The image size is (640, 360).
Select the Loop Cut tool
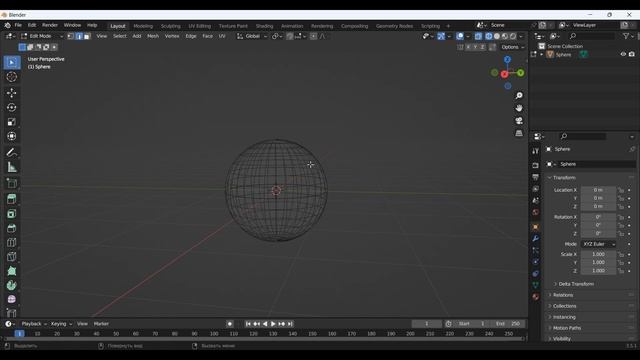click(x=12, y=242)
